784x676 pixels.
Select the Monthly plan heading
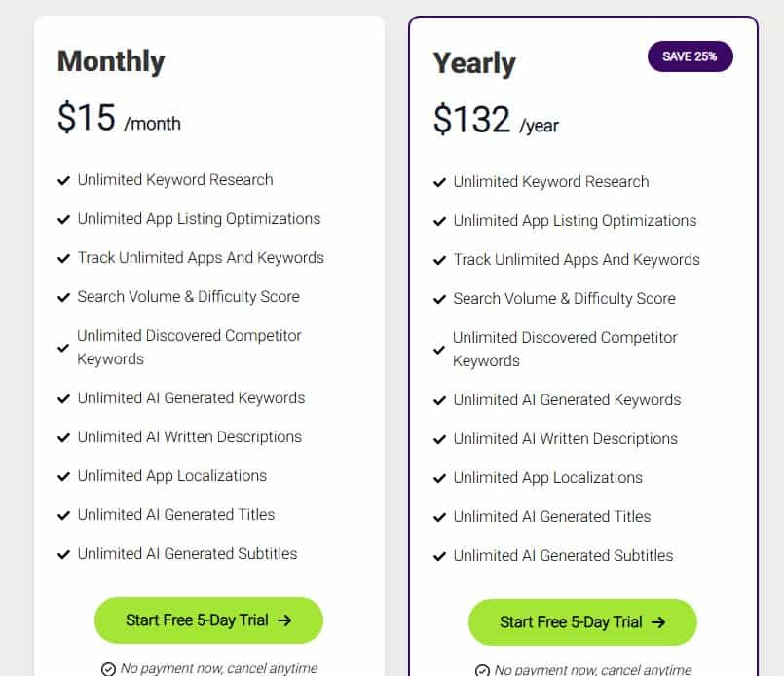coord(111,61)
